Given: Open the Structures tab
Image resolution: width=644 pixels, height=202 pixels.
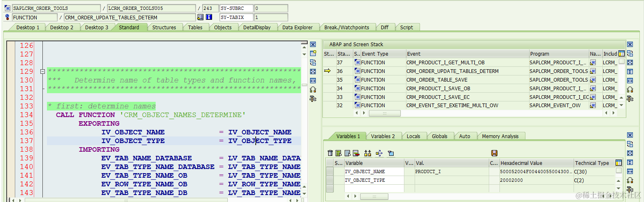Looking at the screenshot, I should click(164, 27).
